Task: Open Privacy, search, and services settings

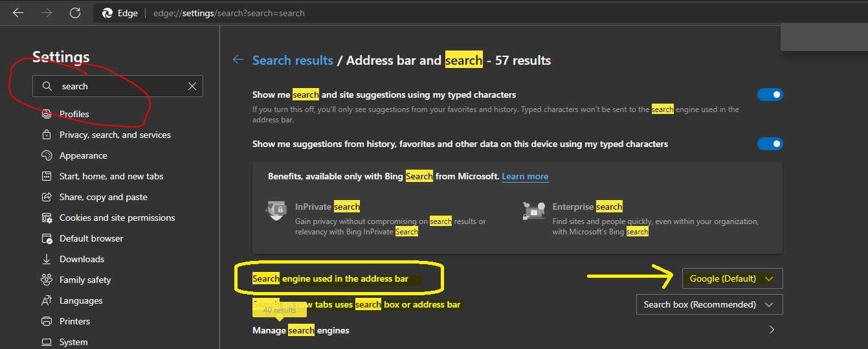Action: pyautogui.click(x=115, y=135)
